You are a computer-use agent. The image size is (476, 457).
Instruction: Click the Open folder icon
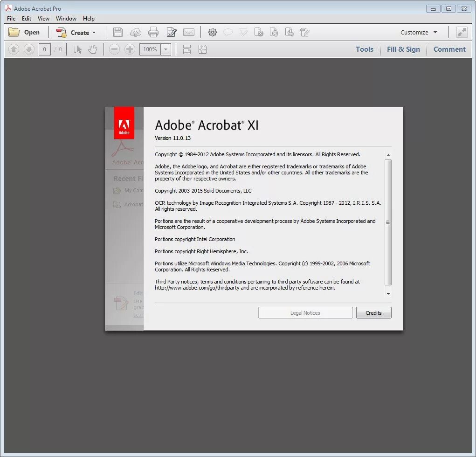(x=14, y=32)
